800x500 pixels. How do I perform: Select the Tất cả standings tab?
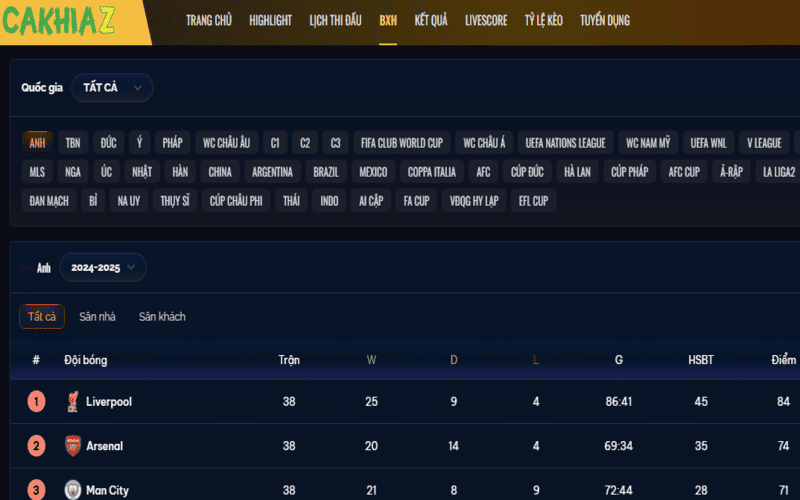pos(42,317)
